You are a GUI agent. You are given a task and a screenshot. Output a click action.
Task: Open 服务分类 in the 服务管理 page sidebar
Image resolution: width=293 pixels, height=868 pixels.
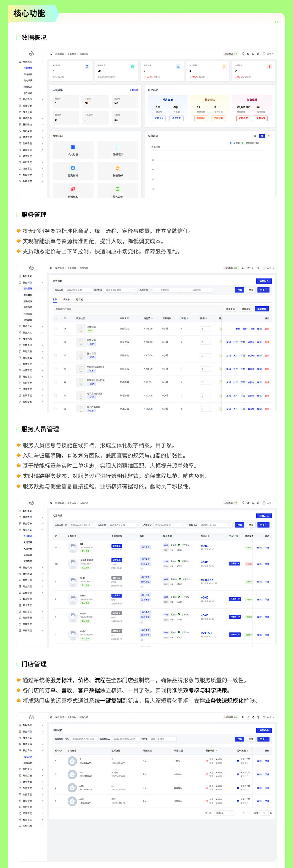(28, 301)
